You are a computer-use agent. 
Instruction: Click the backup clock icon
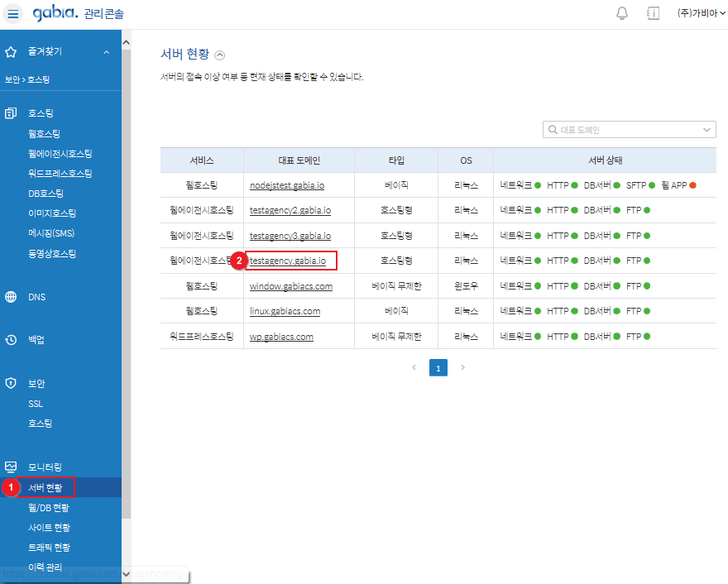[11, 340]
